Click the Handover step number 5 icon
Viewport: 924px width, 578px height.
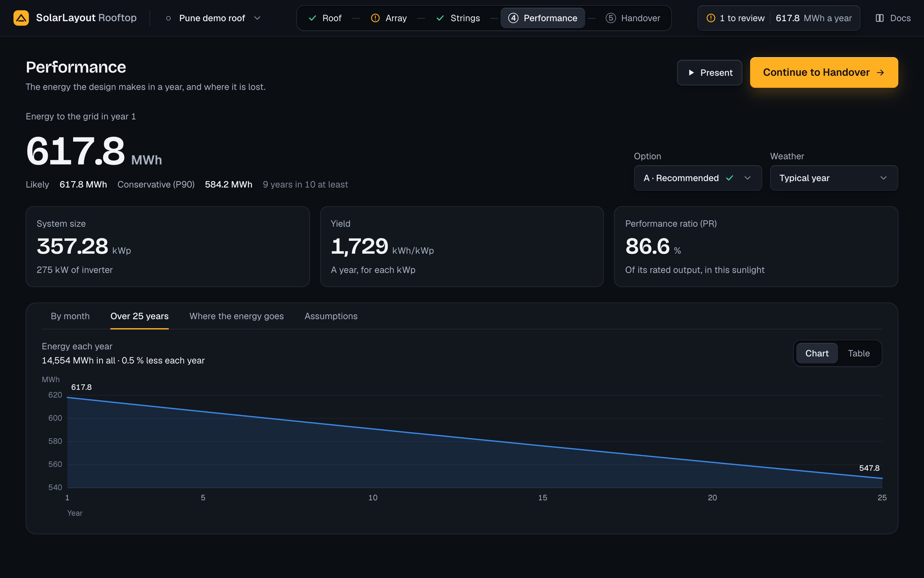coord(611,18)
